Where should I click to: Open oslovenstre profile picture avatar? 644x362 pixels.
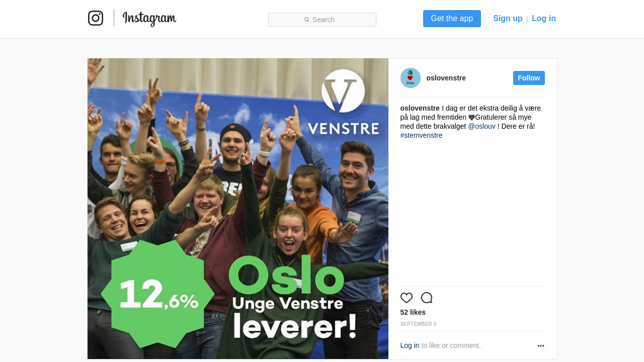tap(411, 78)
